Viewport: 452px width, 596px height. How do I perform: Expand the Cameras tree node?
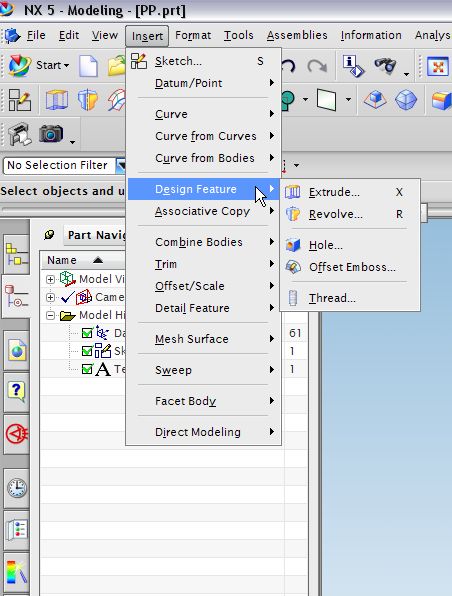point(50,297)
